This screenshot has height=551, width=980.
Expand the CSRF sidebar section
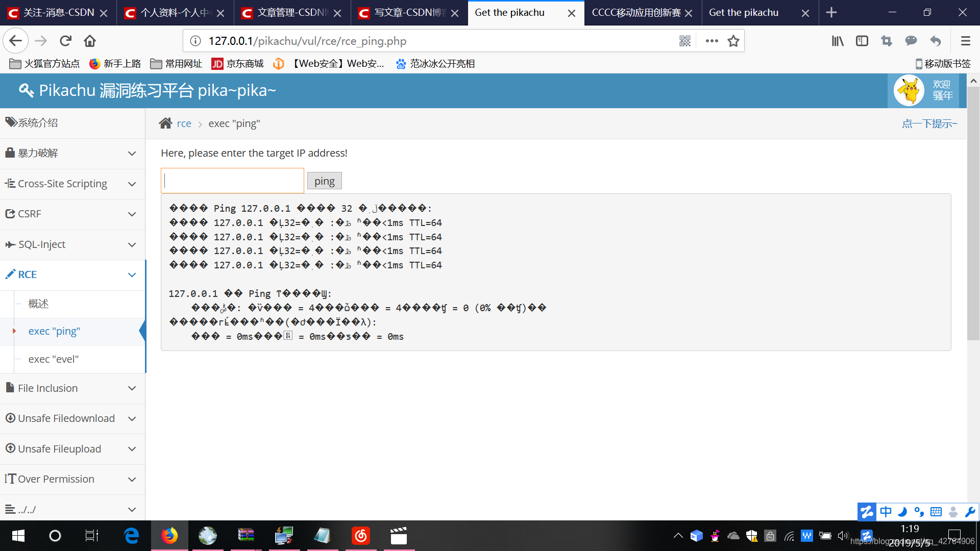coord(72,214)
